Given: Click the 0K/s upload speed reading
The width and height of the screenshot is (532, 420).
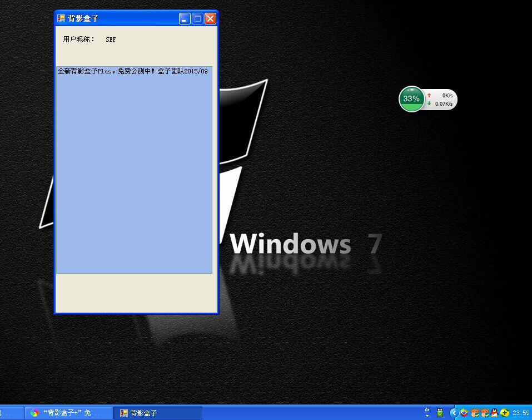Looking at the screenshot, I should [x=447, y=96].
